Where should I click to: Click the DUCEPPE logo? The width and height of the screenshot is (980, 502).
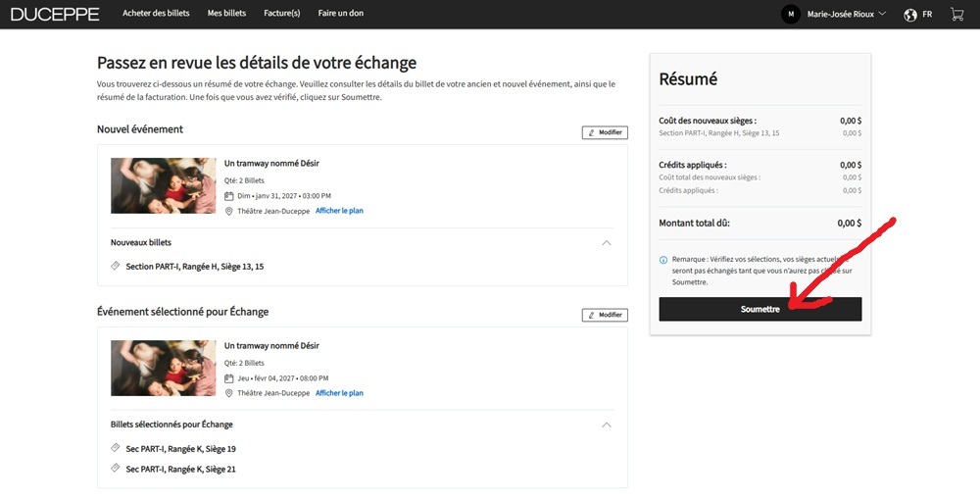coord(55,14)
